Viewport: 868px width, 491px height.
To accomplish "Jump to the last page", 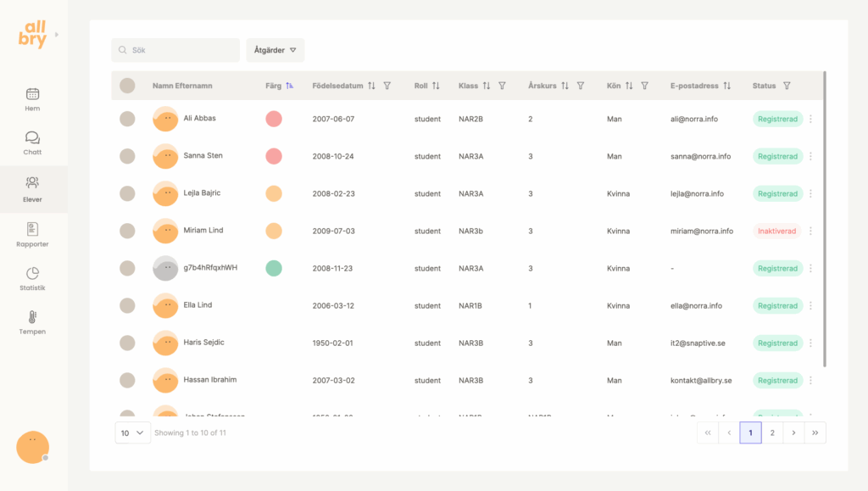I will tap(815, 432).
